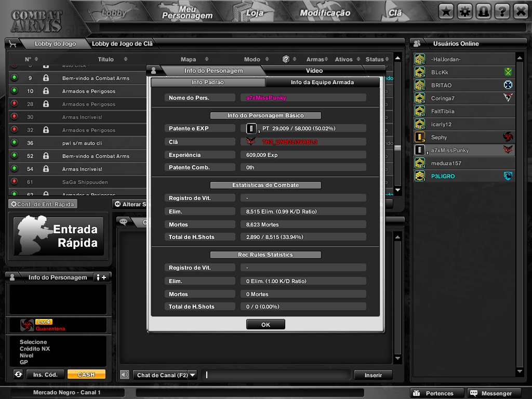Select user meduza157 in online list

click(x=464, y=163)
